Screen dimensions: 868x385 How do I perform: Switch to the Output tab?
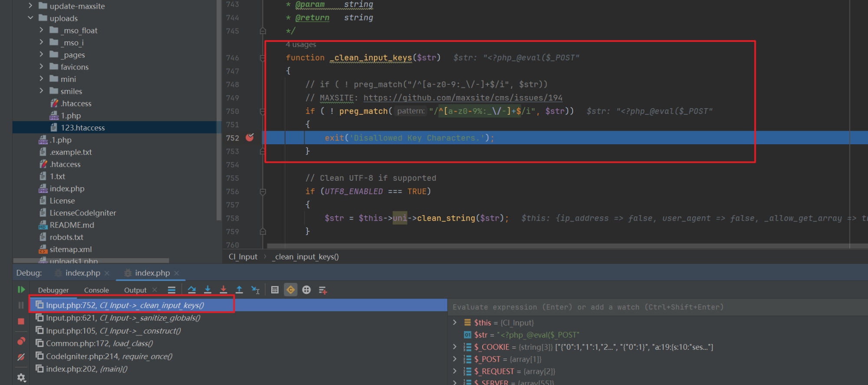135,290
